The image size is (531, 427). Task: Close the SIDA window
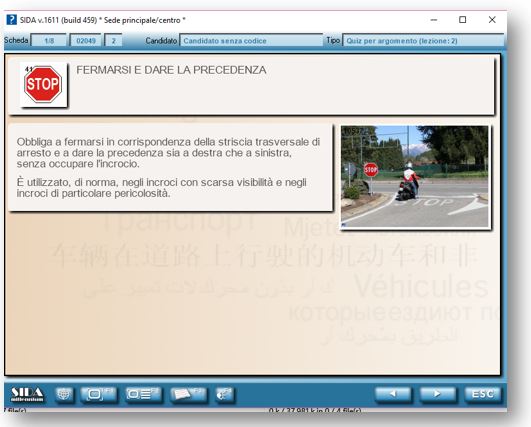point(492,20)
